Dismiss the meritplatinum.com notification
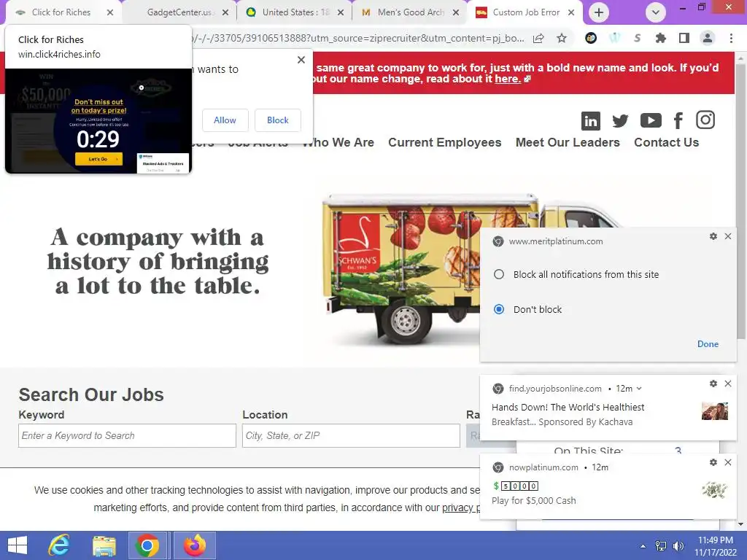Viewport: 747px width, 560px height. tap(728, 236)
